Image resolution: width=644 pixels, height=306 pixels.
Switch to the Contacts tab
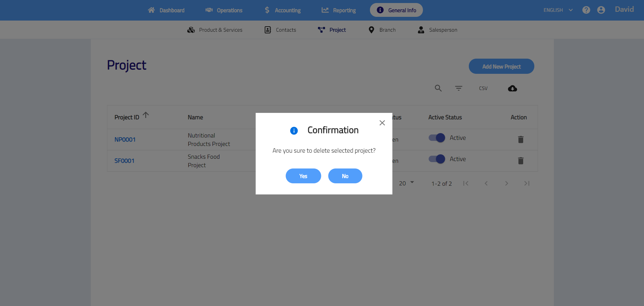pyautogui.click(x=280, y=30)
